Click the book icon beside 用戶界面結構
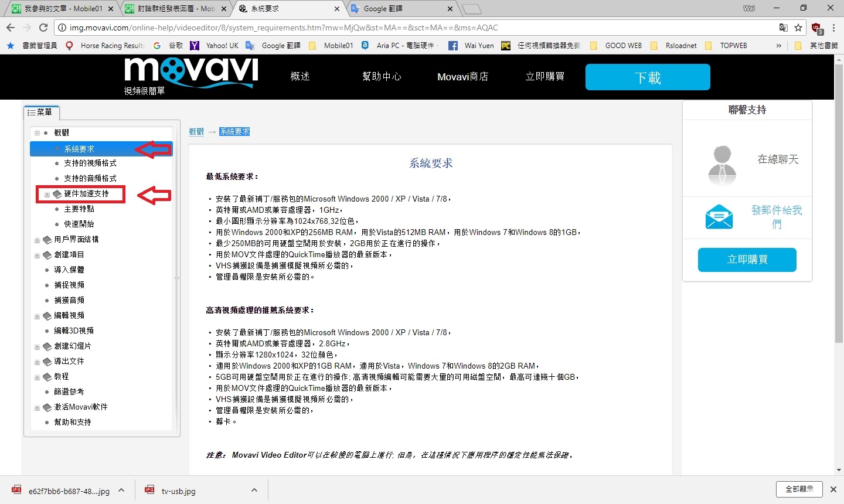The width and height of the screenshot is (844, 504). (47, 240)
